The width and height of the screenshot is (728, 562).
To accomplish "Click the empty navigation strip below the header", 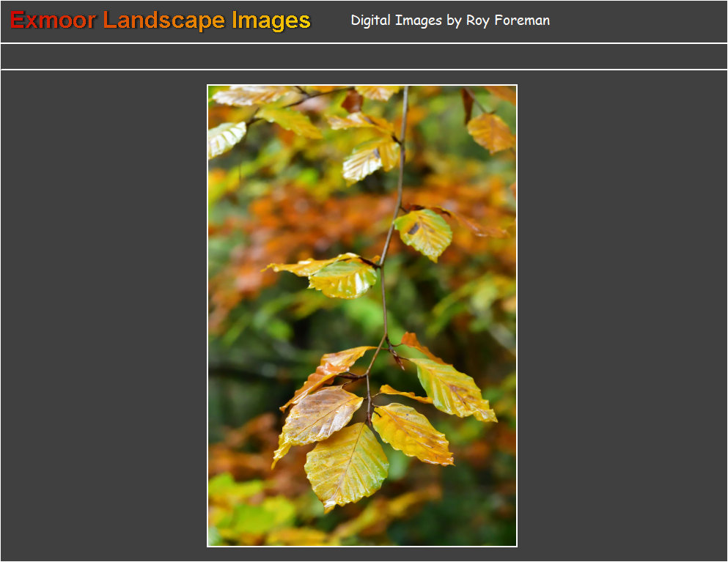I will pos(364,56).
